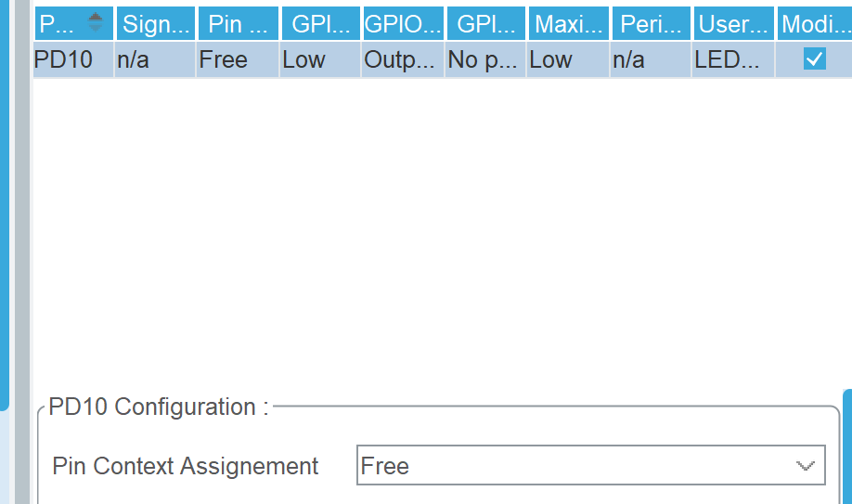Screen dimensions: 852x504
Task: Click the GPIO mode column header
Action: point(403,23)
